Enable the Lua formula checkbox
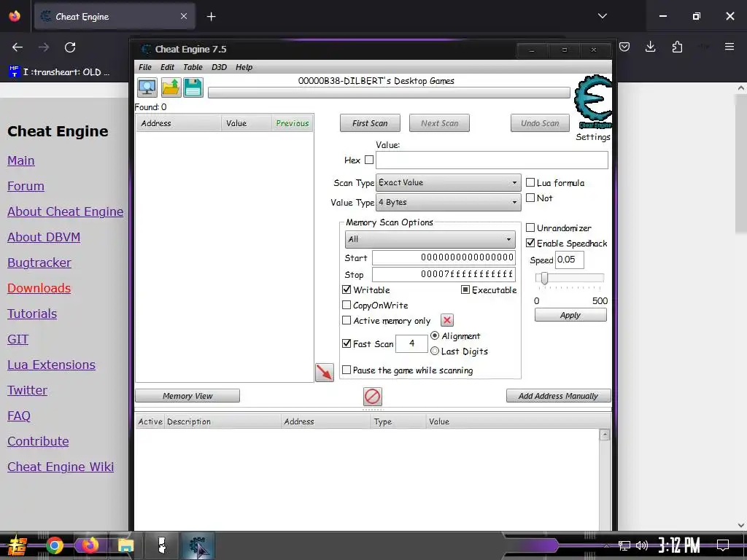Screen dimensions: 747x560 pyautogui.click(x=530, y=182)
